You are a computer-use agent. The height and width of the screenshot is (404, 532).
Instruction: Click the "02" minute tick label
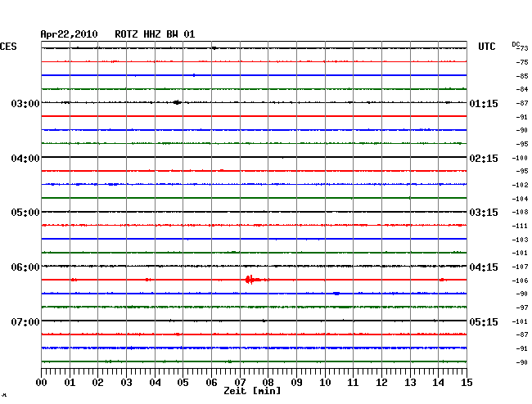[x=97, y=382]
